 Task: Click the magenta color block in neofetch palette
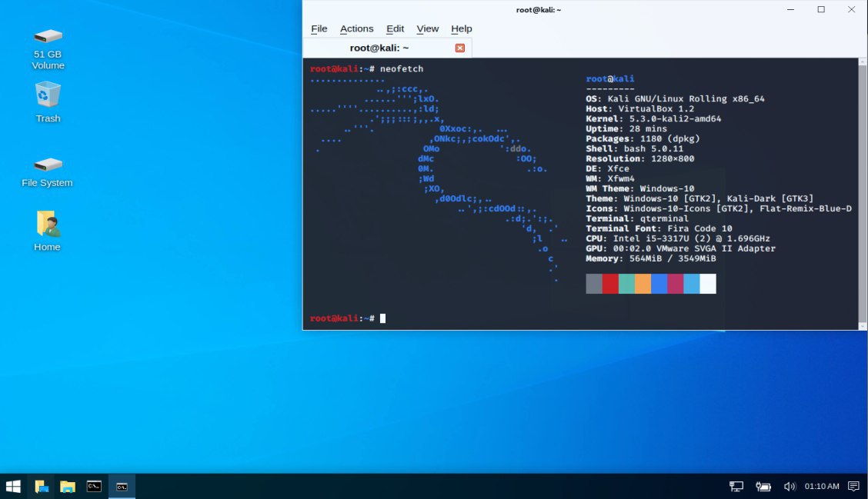pyautogui.click(x=676, y=284)
